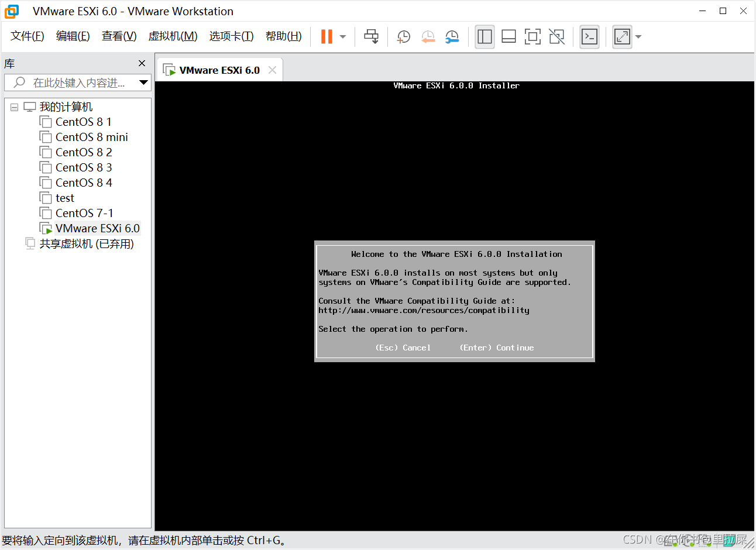Viewport: 756px width, 550px height.
Task: Click the pause virtual machine button
Action: (x=327, y=36)
